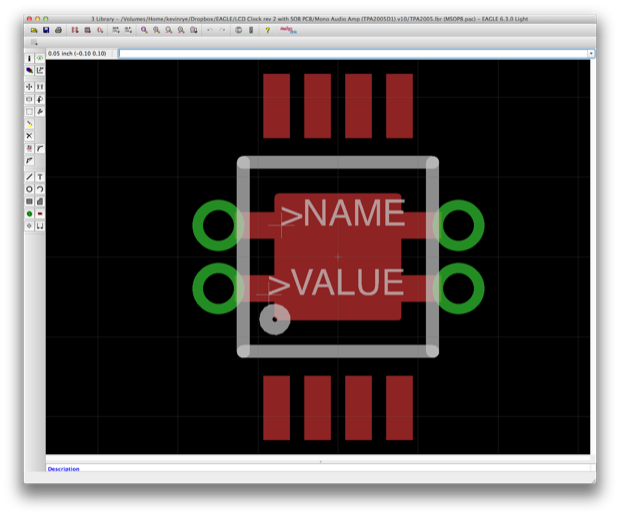
Task: Click the >VALUE text on the package
Action: (336, 282)
